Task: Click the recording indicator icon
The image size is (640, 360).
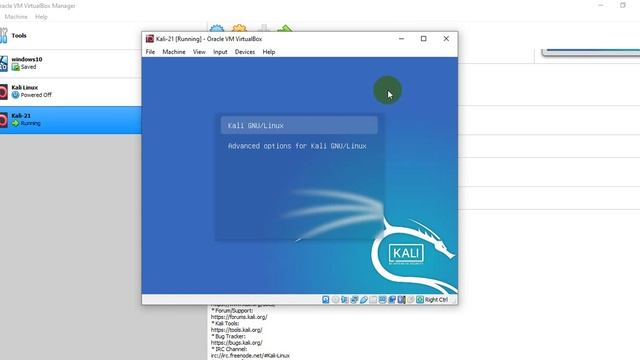Action: pyautogui.click(x=392, y=300)
